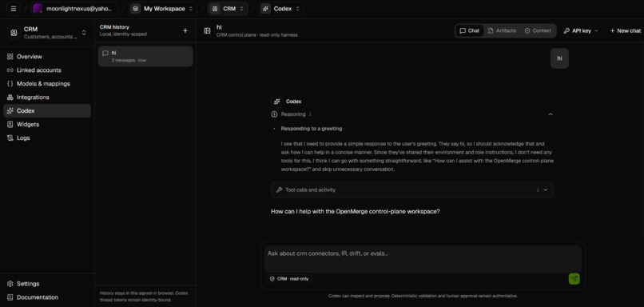
Task: Click the user's 'hi' message bubble
Action: pos(559,58)
